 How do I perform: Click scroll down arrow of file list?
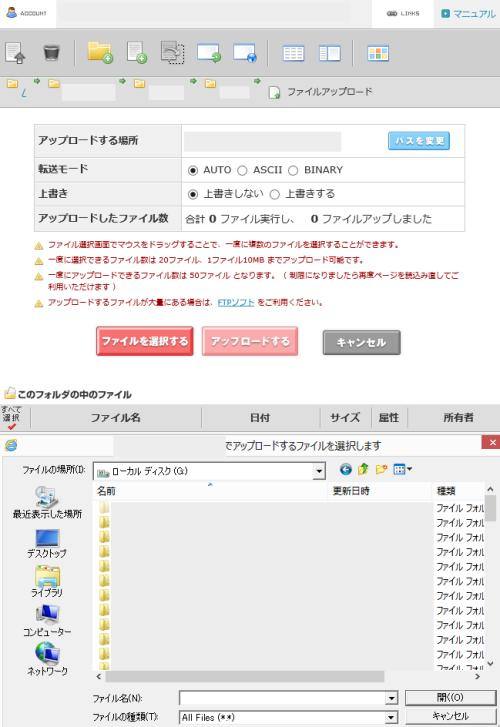[x=490, y=663]
